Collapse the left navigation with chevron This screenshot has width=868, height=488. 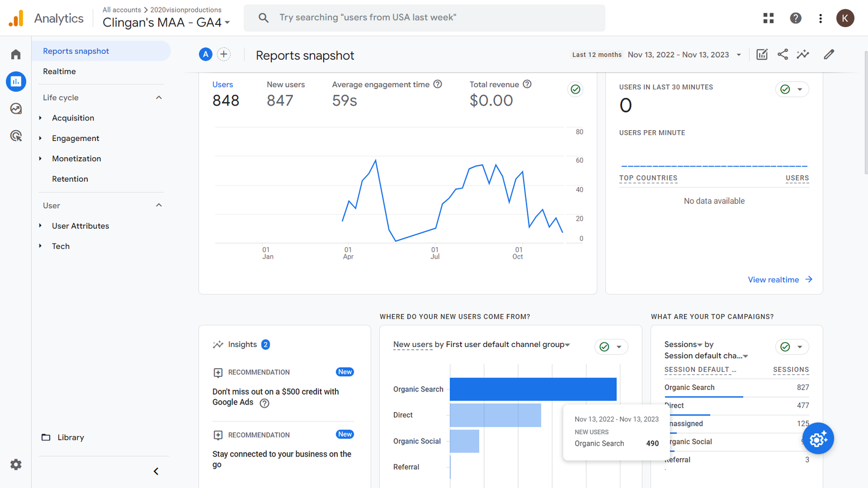click(x=156, y=471)
